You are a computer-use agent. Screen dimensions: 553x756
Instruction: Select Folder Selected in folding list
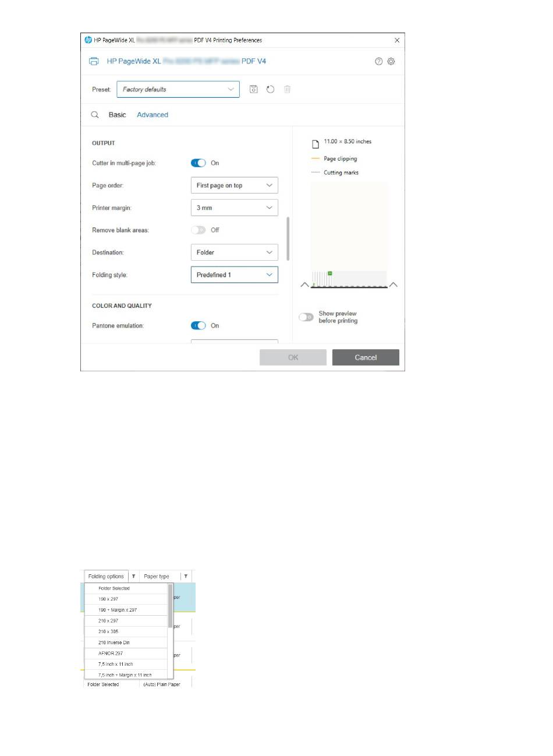point(126,588)
